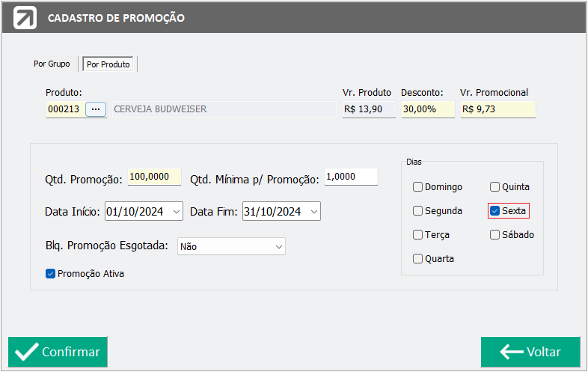Check the Terça day box
Viewport: 588px width, 372px height.
pyautogui.click(x=418, y=235)
